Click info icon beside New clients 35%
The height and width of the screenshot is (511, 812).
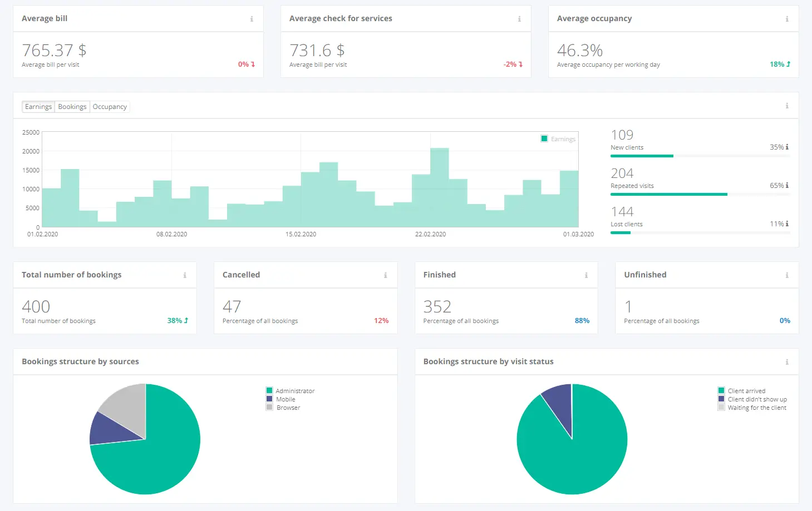[787, 147]
